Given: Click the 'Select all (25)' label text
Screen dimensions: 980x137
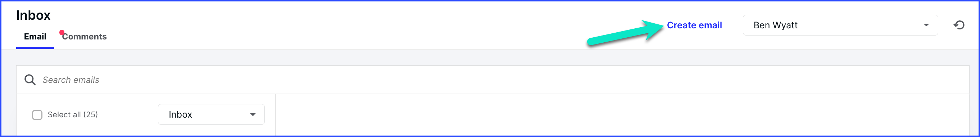Looking at the screenshot, I should [x=73, y=115].
